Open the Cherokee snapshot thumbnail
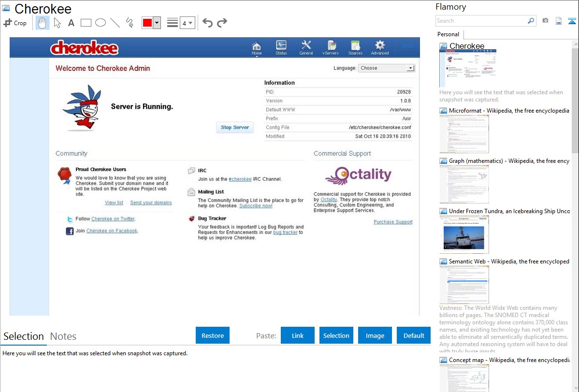Image resolution: width=579 pixels, height=392 pixels. point(467,68)
